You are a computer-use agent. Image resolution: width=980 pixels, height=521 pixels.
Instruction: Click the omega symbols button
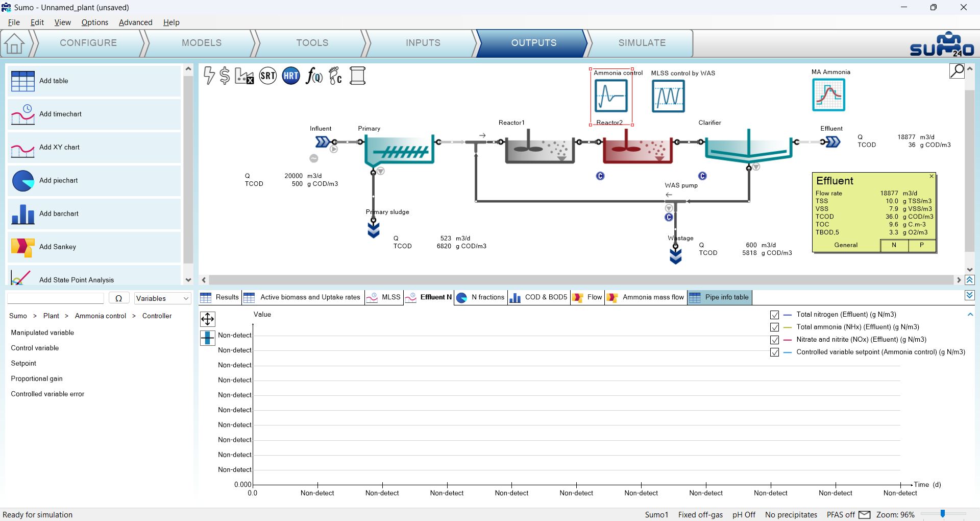coord(118,298)
